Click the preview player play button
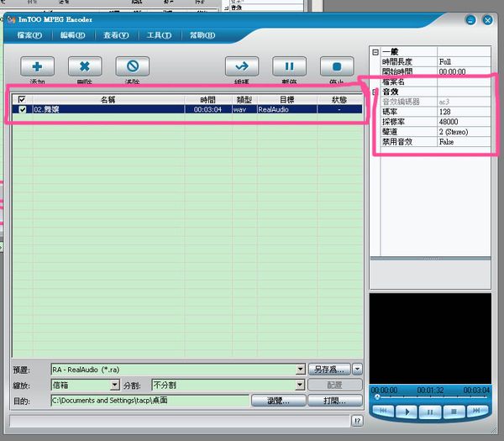 point(407,412)
